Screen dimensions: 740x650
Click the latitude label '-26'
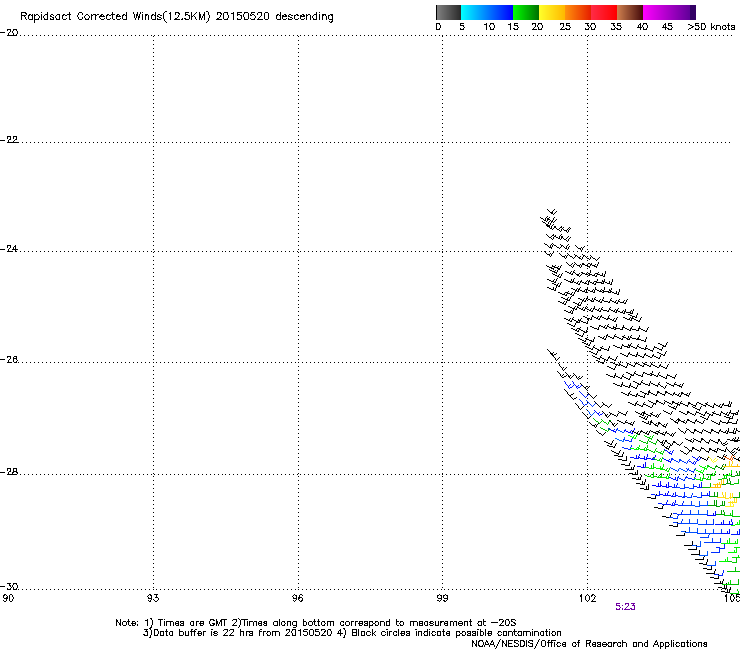[x=9, y=360]
